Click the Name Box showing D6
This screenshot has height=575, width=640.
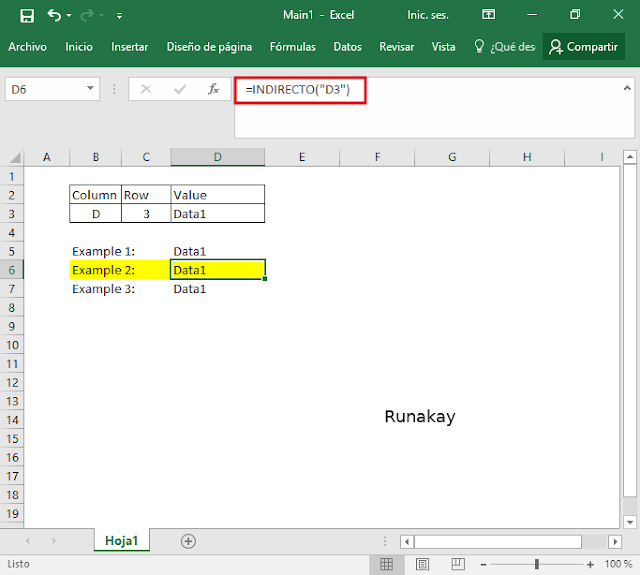pyautogui.click(x=52, y=89)
